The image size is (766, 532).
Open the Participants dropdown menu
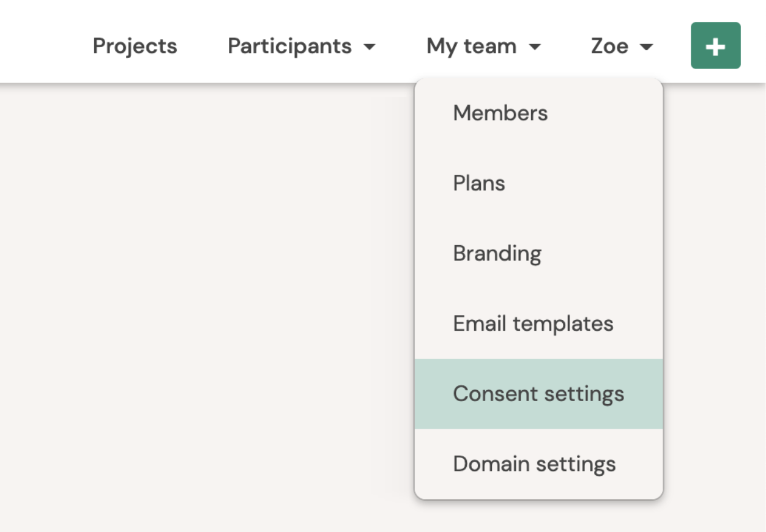click(x=301, y=46)
